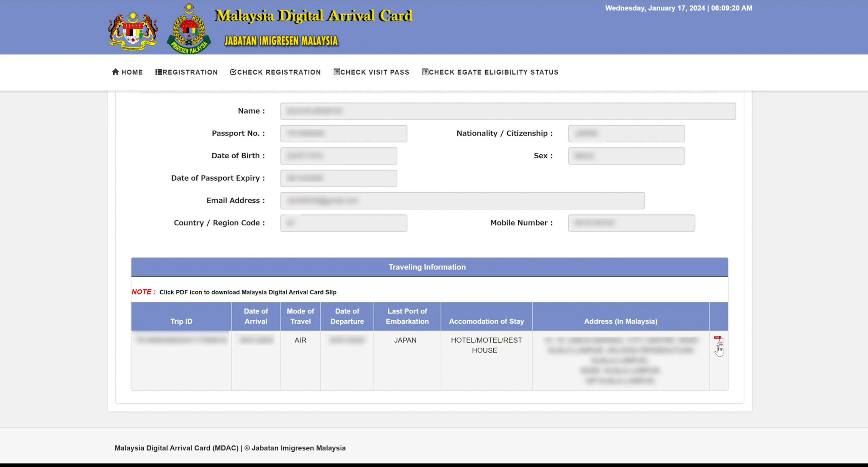
Task: Select CHECK EGATE ELIGIBILITY STATUS option
Action: point(490,72)
